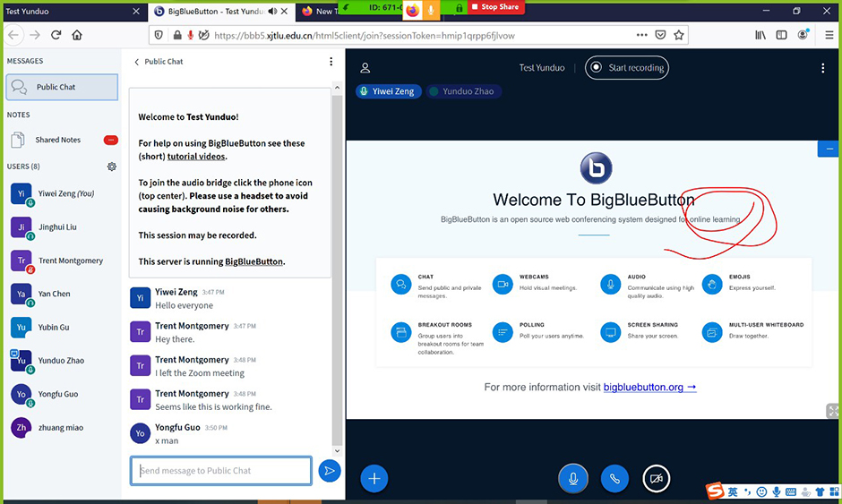Open the Public Chat options three-dot menu
Viewport: 842px width, 504px height.
click(x=331, y=62)
